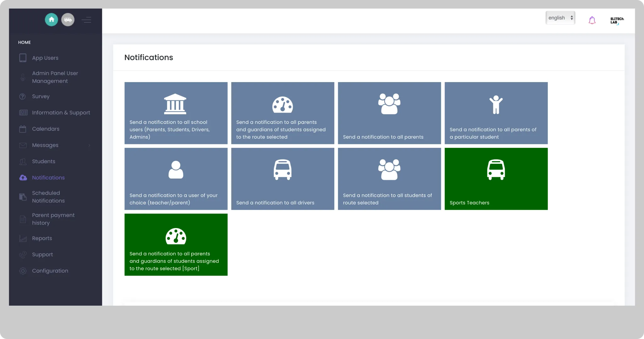Viewport: 644px width, 339px height.
Task: Select the Sports Teachers green tile
Action: pyautogui.click(x=496, y=179)
